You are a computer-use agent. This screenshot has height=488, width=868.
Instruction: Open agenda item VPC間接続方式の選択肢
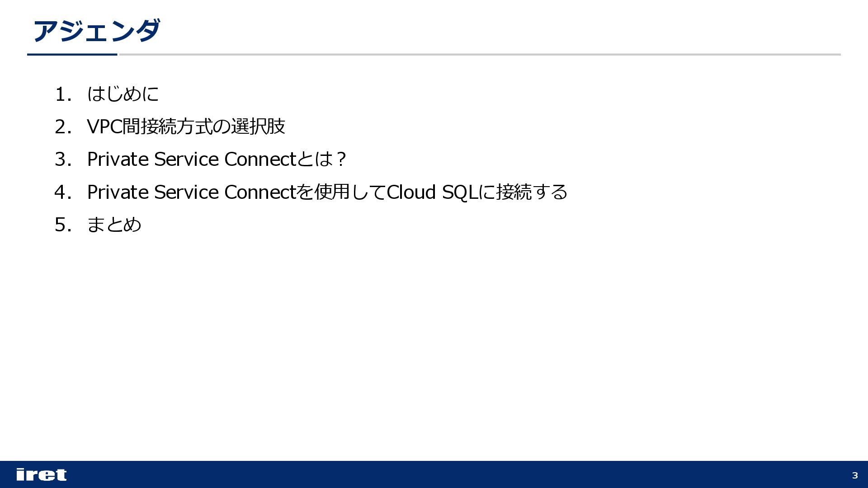(x=186, y=127)
